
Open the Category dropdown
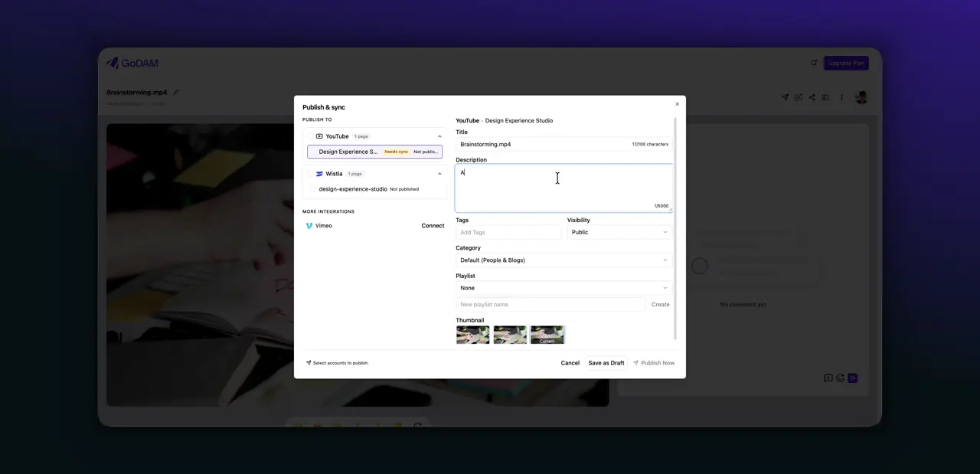click(564, 260)
